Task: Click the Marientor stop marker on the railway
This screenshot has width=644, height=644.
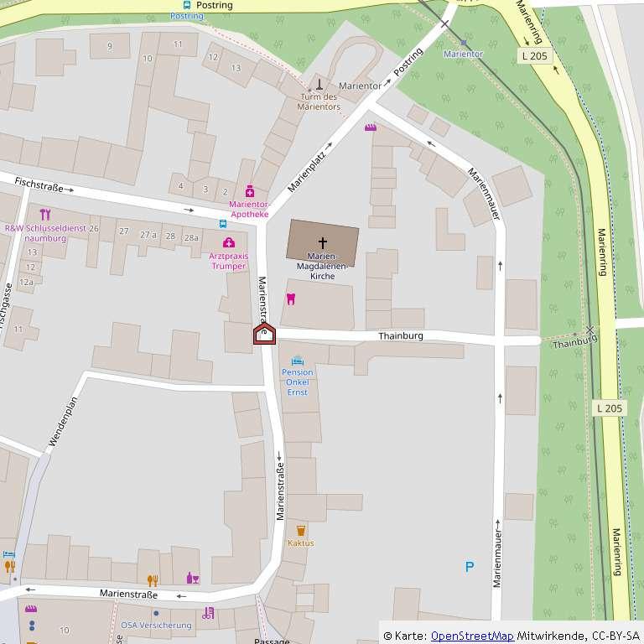Action: (x=463, y=42)
